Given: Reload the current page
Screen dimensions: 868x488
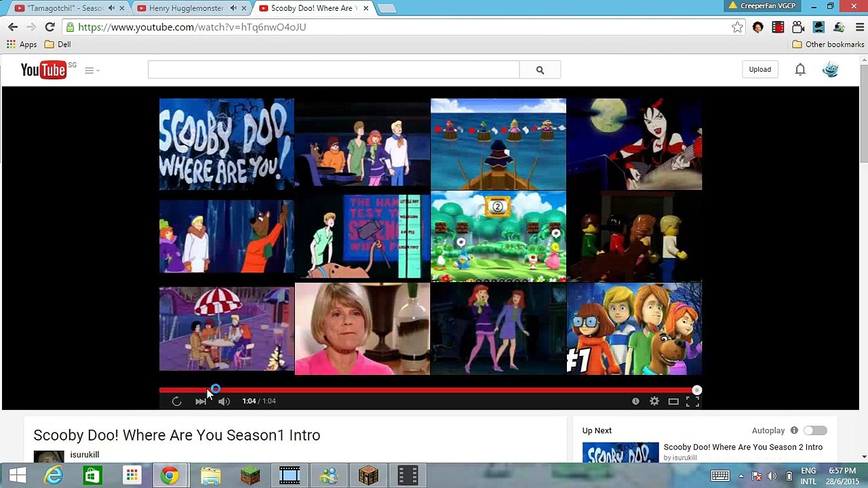Looking at the screenshot, I should coord(50,27).
